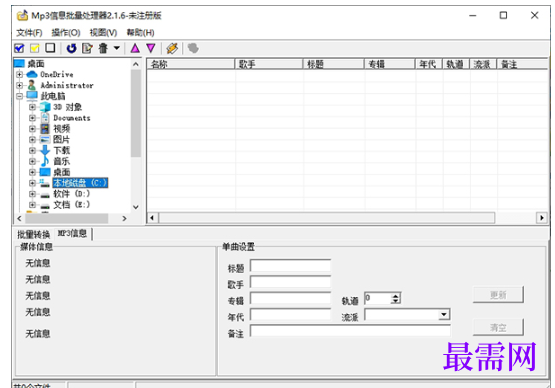Click the edit document pencil icon
555x388 pixels.
tap(87, 48)
